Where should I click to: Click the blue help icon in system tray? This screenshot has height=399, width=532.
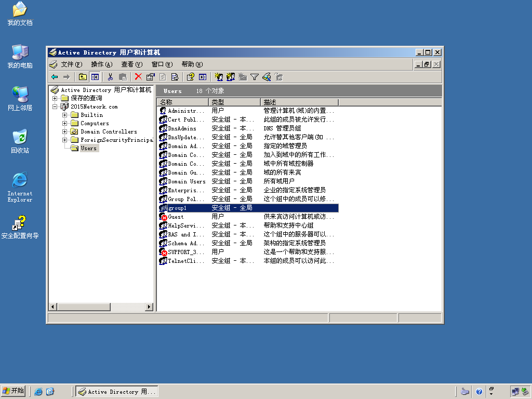[479, 392]
